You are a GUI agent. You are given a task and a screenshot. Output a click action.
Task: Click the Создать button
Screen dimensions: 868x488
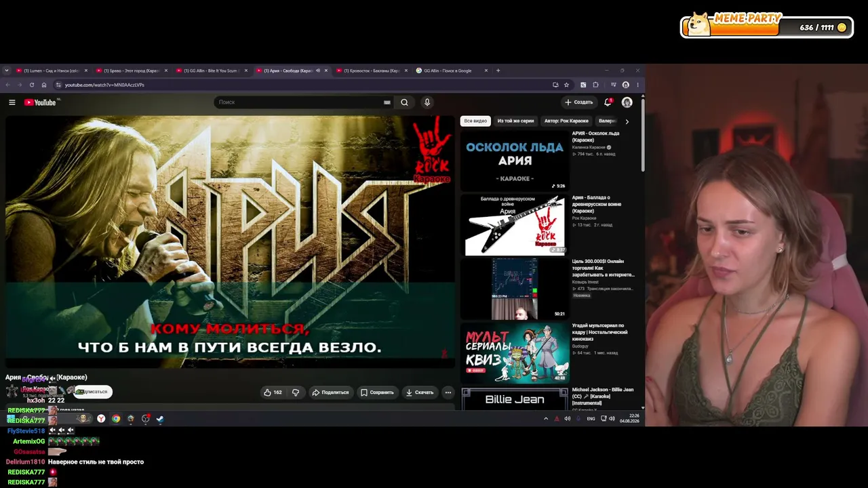(578, 102)
